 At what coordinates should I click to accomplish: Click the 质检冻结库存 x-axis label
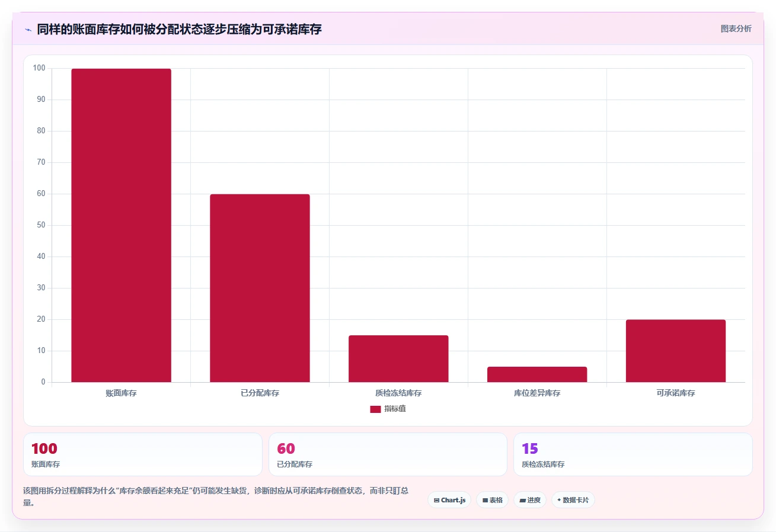398,393
